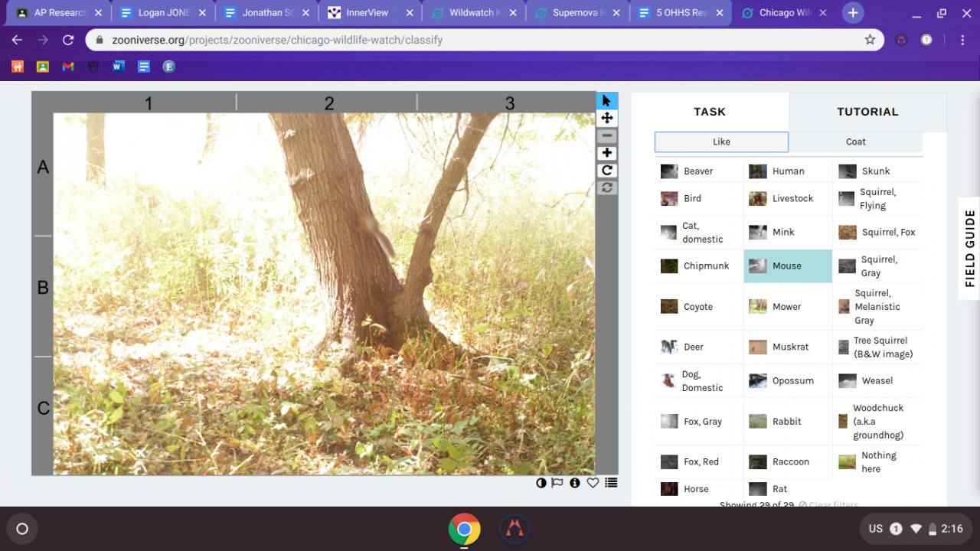Switch to the TASK tab
Image resolution: width=980 pixels, height=551 pixels.
coord(710,112)
